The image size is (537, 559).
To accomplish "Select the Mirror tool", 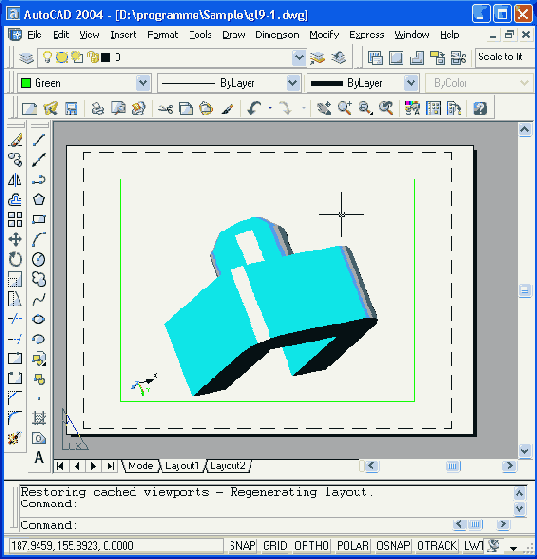I will (15, 180).
